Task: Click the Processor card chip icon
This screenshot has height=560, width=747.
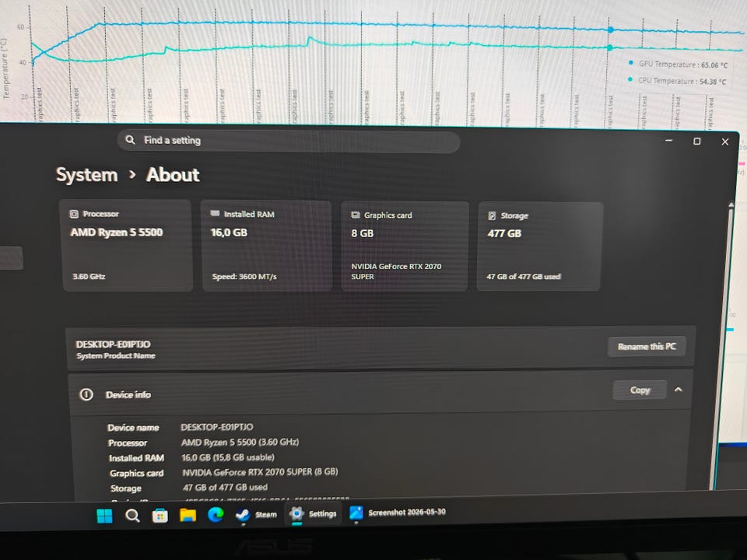Action: pos(74,214)
